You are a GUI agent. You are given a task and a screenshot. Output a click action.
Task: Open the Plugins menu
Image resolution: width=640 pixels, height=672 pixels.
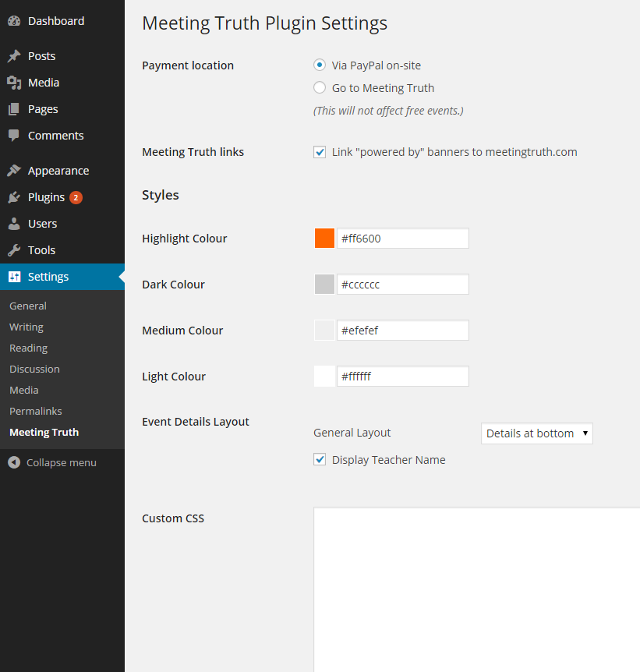pos(62,197)
